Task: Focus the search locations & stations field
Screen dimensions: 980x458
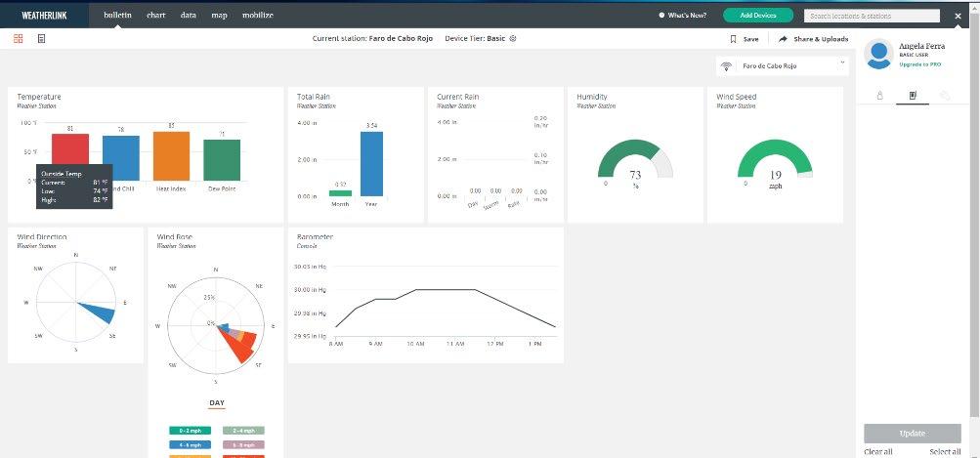Action: point(872,16)
